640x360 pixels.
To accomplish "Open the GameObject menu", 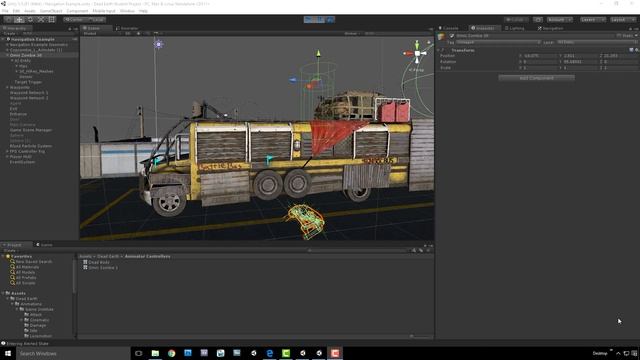I will click(x=51, y=11).
